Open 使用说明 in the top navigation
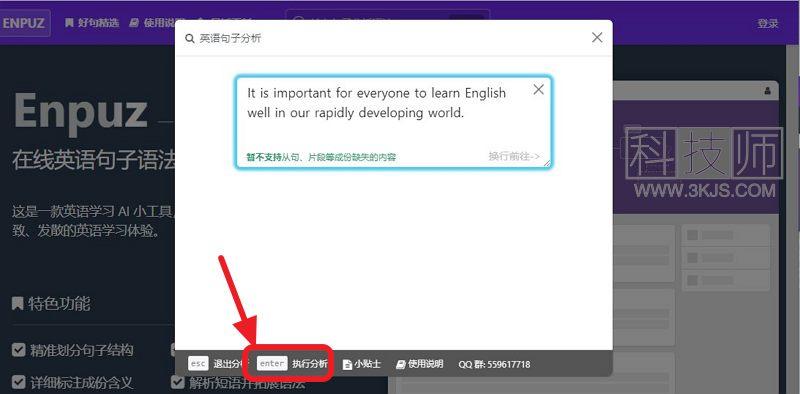The image size is (800, 394). (x=156, y=23)
